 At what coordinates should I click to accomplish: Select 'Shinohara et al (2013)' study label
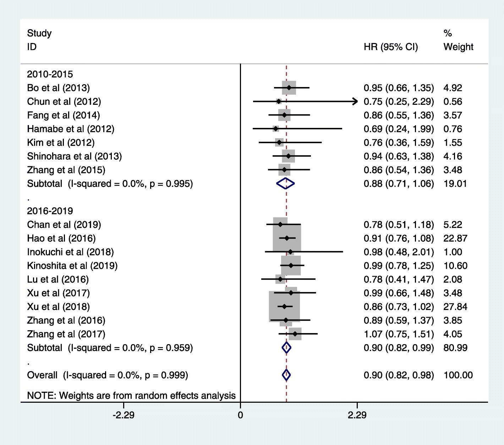(75, 156)
